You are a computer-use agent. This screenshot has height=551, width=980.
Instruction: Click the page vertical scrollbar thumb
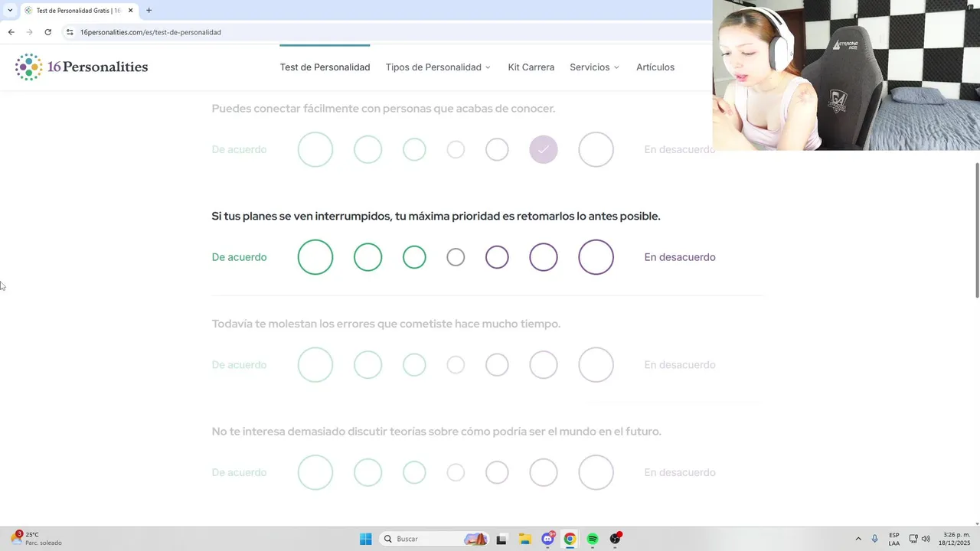(x=976, y=230)
